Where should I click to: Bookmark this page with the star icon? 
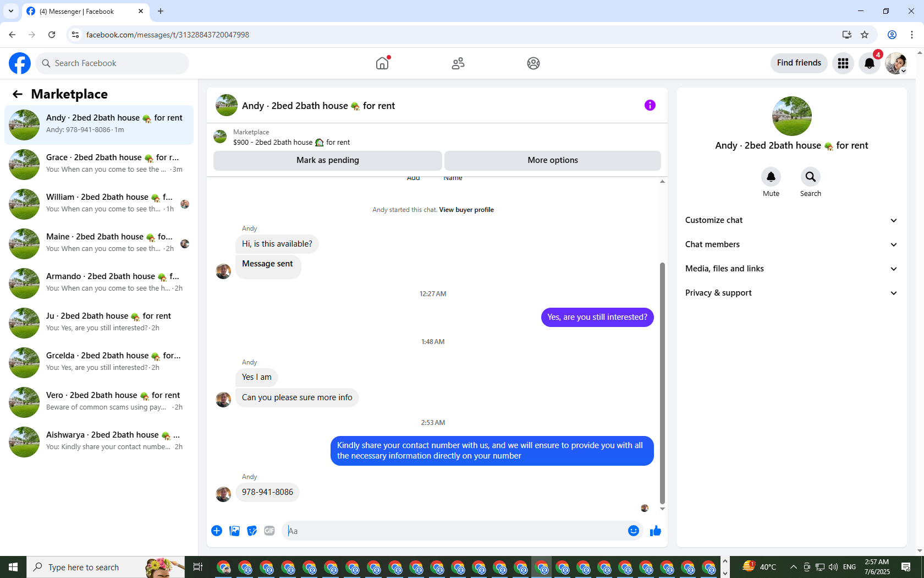coord(865,35)
